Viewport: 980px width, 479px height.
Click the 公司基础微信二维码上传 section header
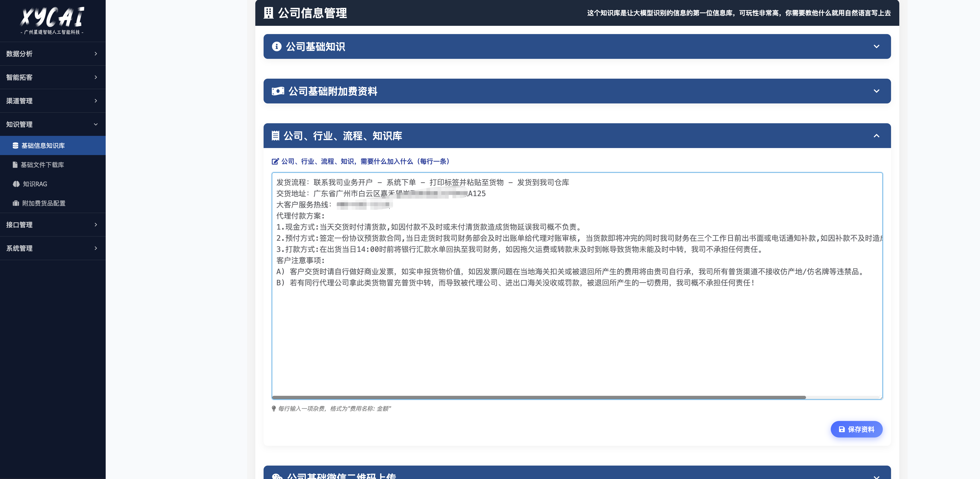pos(577,473)
